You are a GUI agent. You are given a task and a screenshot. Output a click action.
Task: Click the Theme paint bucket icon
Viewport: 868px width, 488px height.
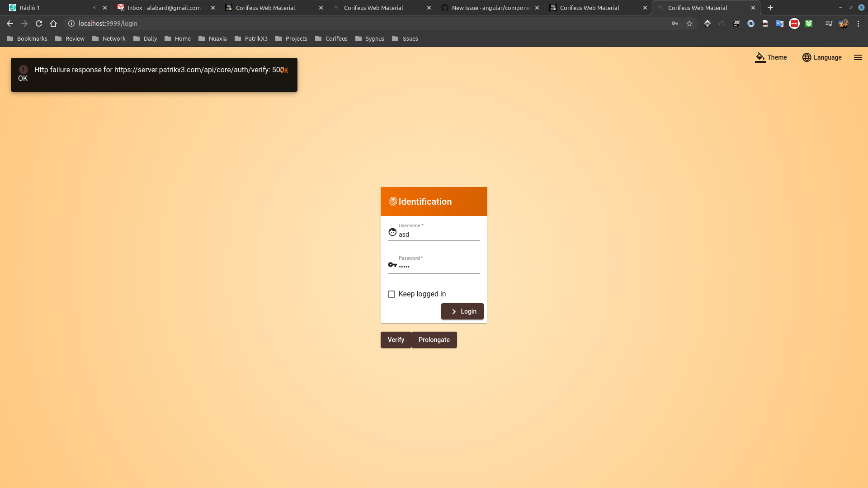[759, 57]
